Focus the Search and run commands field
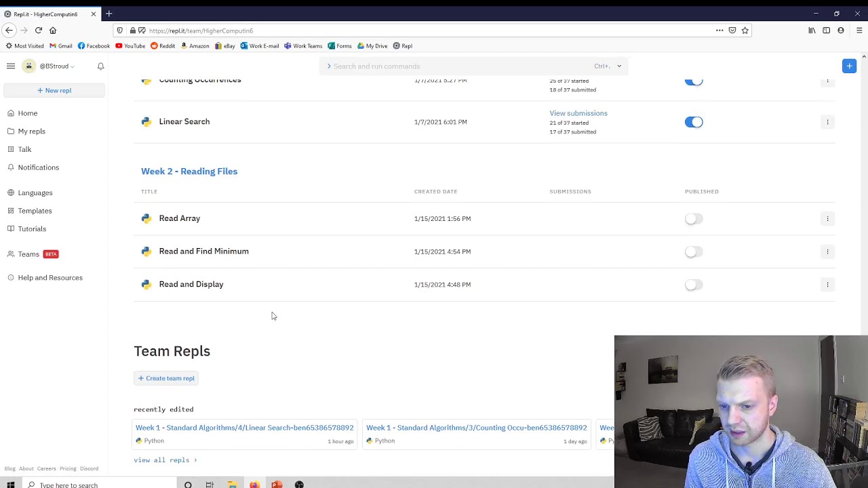Screen dimensions: 868x488 [473, 66]
